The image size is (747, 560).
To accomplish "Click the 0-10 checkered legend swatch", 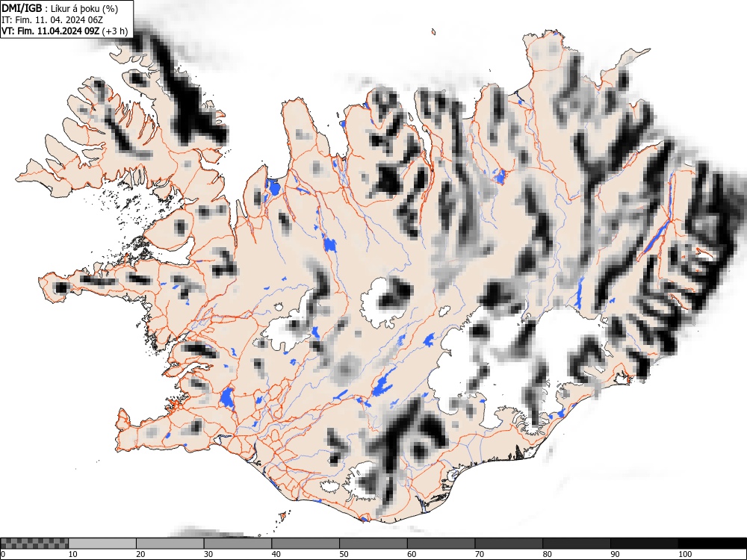I will coord(34,544).
